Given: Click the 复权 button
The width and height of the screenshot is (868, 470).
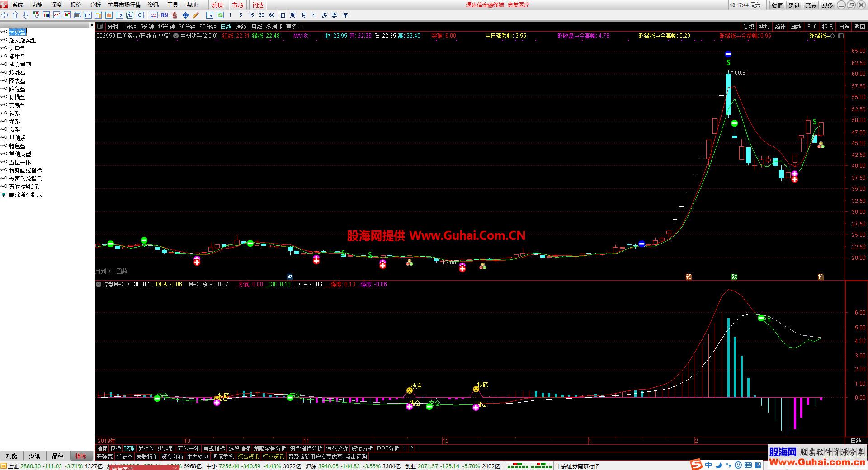Looking at the screenshot, I should point(749,27).
